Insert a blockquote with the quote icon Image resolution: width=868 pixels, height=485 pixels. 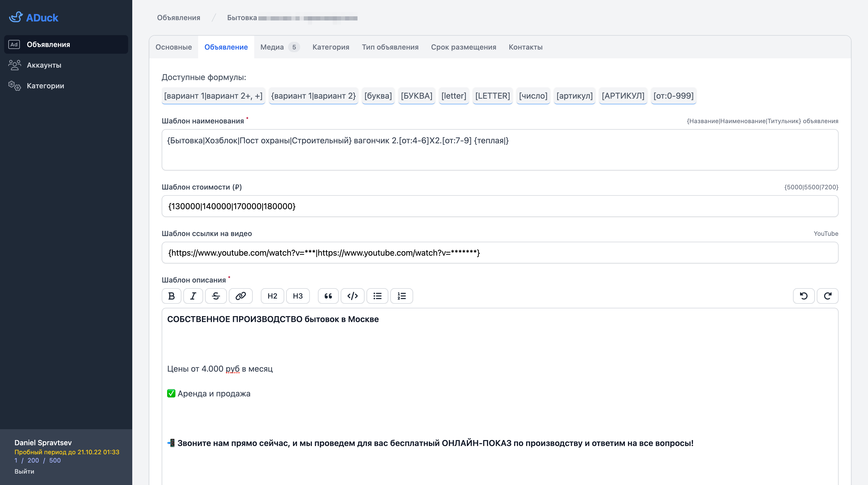328,296
